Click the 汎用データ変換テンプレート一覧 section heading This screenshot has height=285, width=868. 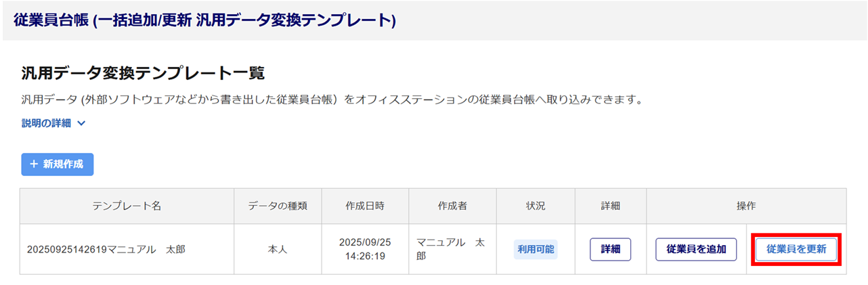142,73
